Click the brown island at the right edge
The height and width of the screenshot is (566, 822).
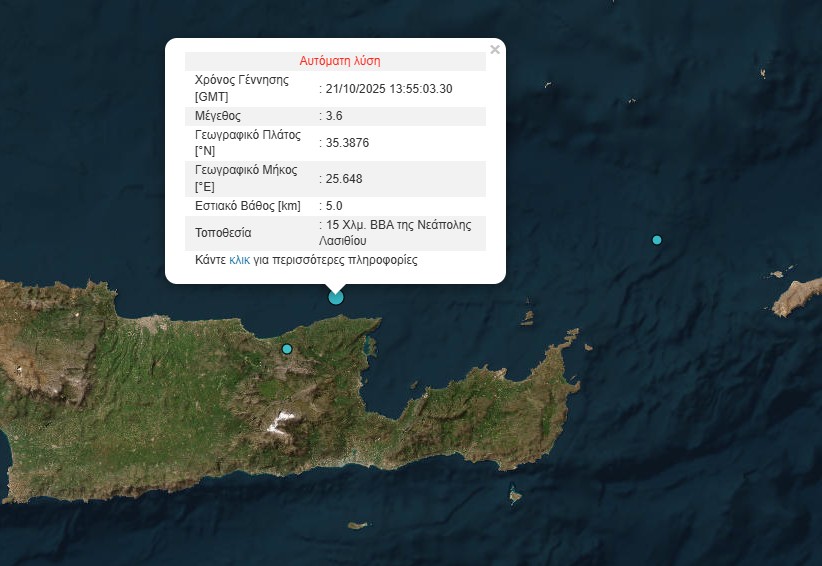coord(797,297)
